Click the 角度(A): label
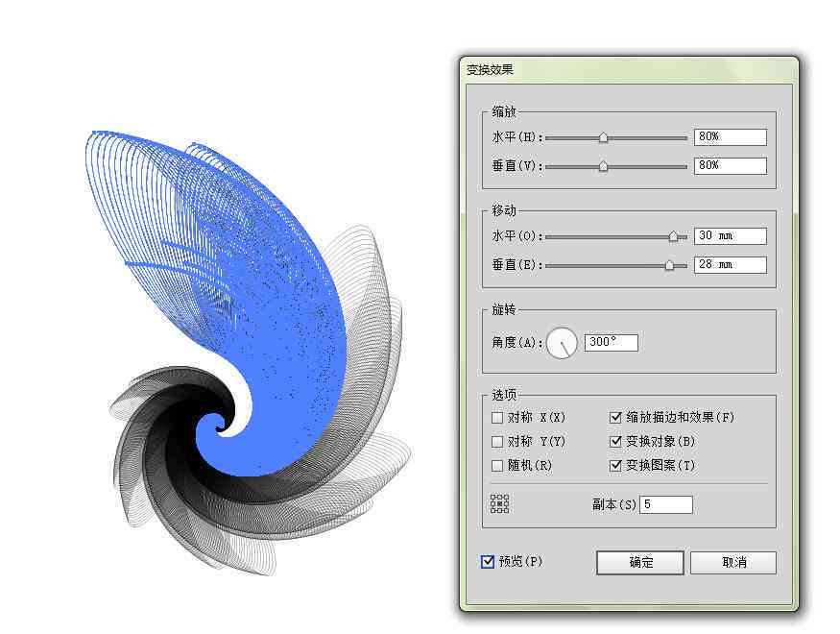Screen dimensions: 840x634 click(517, 343)
